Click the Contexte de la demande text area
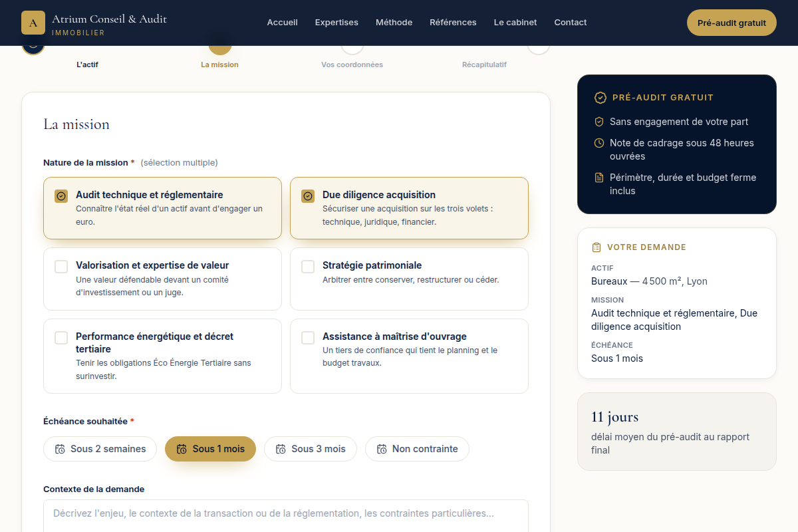The height and width of the screenshot is (532, 798). pos(286,516)
